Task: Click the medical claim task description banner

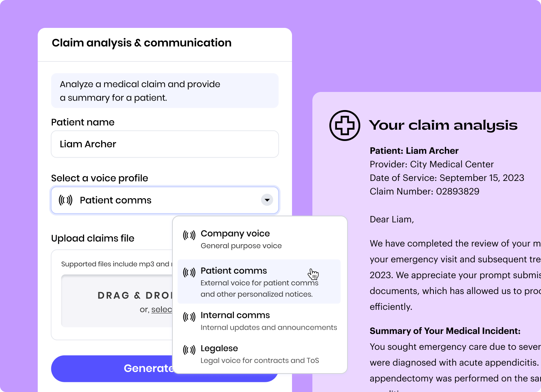Action: pos(165,90)
